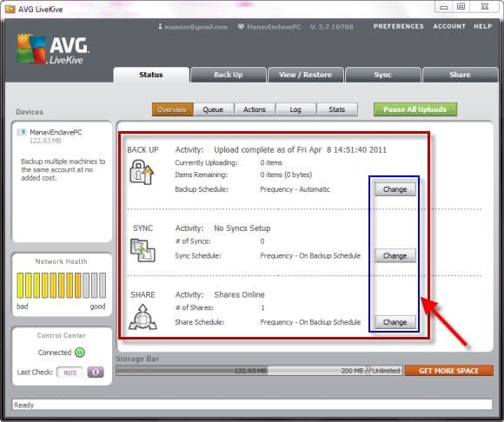This screenshot has width=504, height=422.
Task: Close the AVG LiveKive window
Action: point(485,7)
